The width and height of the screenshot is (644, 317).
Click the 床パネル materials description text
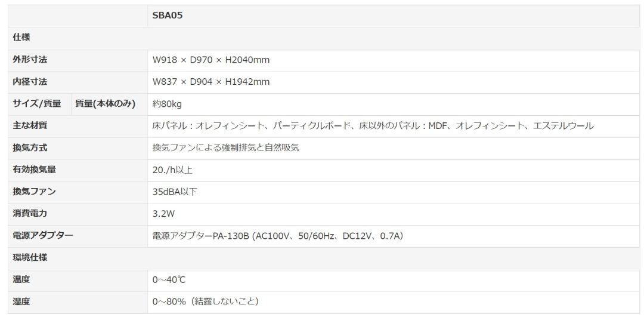tap(373, 125)
